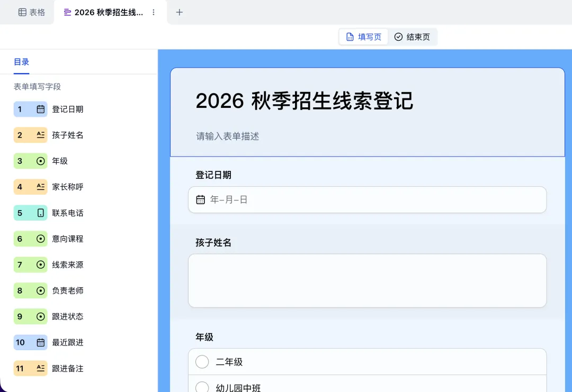Click the text icon beside 孩子姓名 in sidebar
572x392 pixels.
(40, 135)
